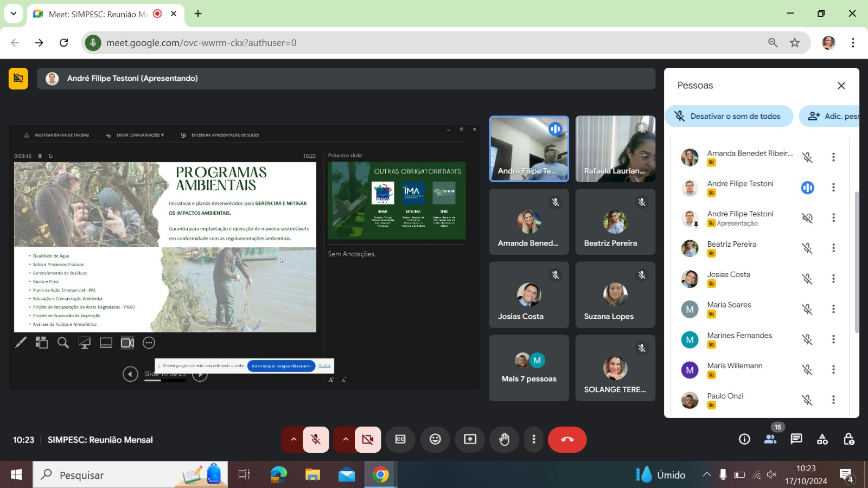Click the present screen icon
This screenshot has height=488, width=868.
470,439
